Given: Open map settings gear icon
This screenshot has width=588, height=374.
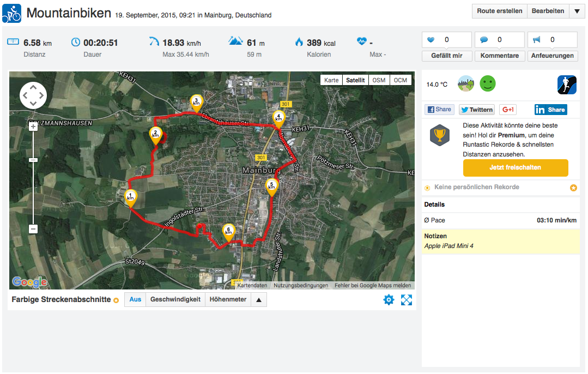Looking at the screenshot, I should [x=389, y=300].
